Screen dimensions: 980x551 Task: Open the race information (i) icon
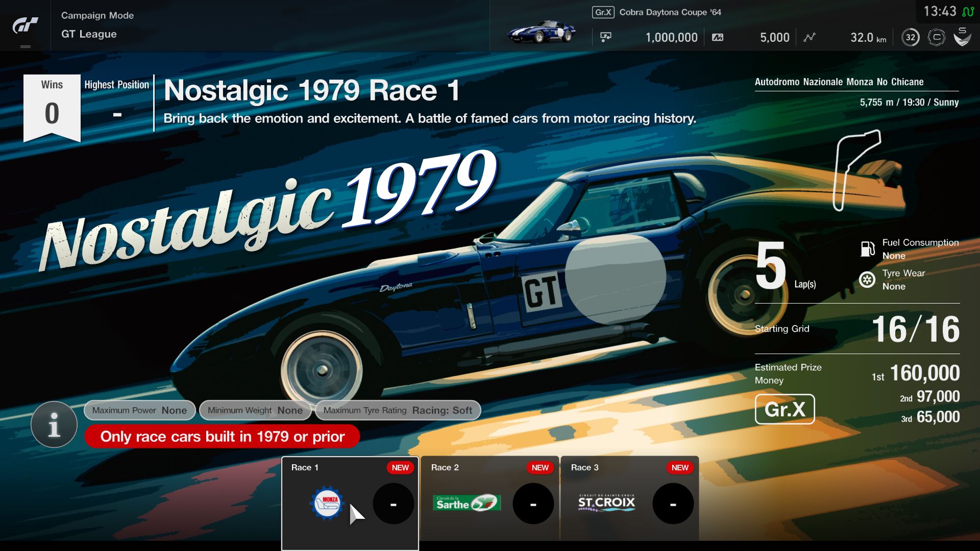(54, 424)
